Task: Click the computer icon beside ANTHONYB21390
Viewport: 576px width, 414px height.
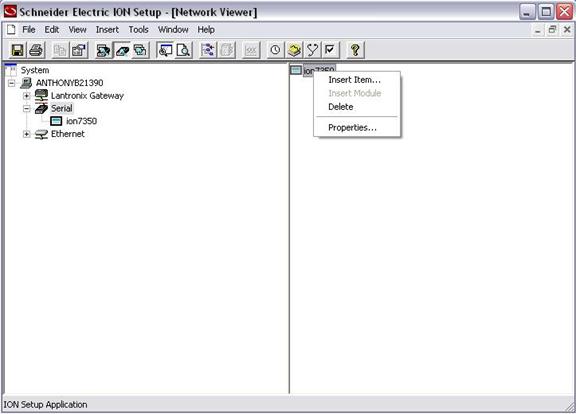Action: coord(26,83)
